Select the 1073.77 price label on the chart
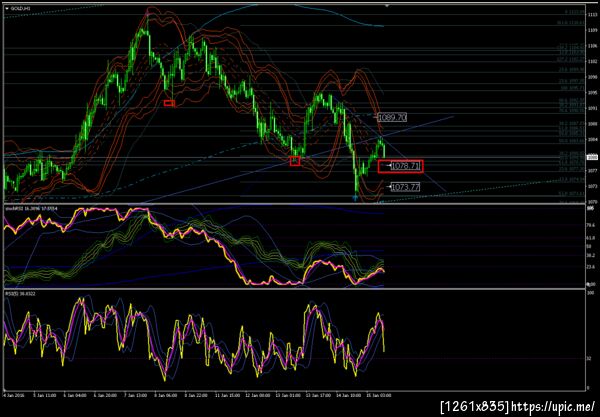The image size is (600, 417). 405,187
